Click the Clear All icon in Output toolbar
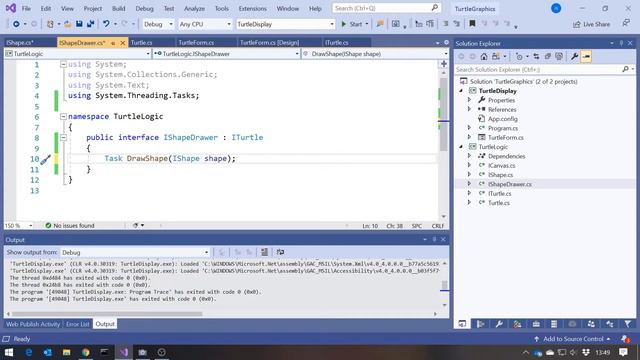The width and height of the screenshot is (640, 360). coord(264,252)
